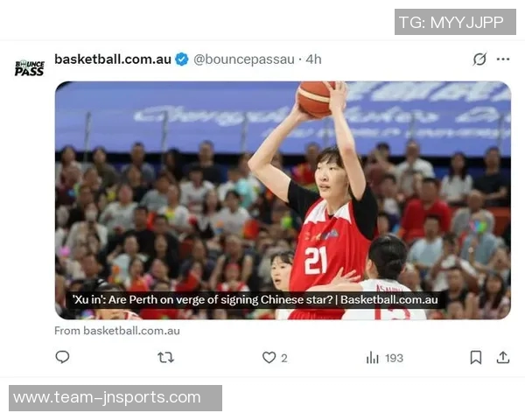Open the three-dot more menu
The width and height of the screenshot is (525, 420).
503,59
